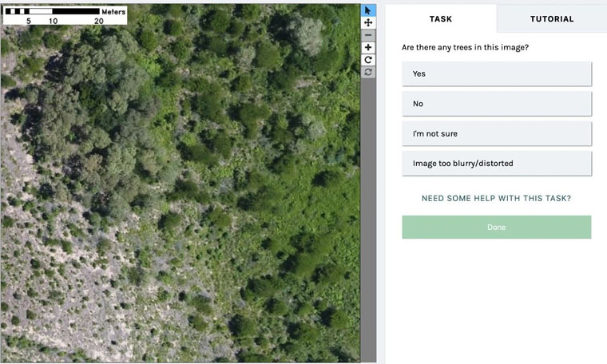Click the rotate/reset view icon

(368, 60)
